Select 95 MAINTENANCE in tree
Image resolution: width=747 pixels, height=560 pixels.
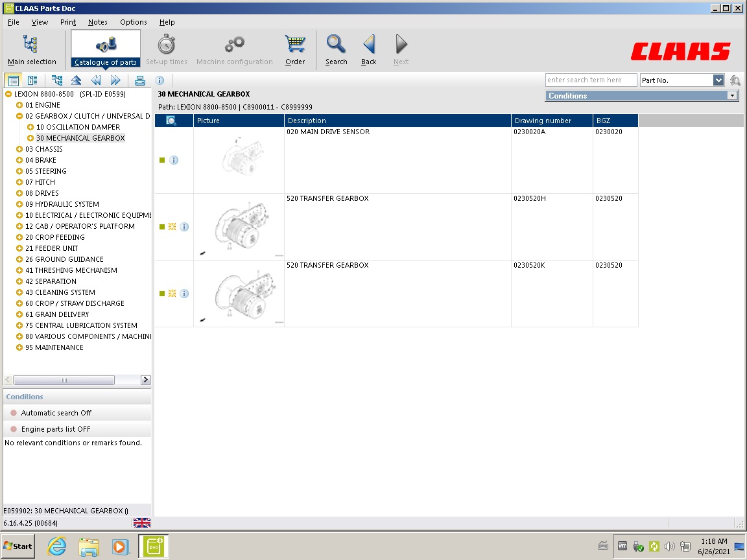[54, 347]
